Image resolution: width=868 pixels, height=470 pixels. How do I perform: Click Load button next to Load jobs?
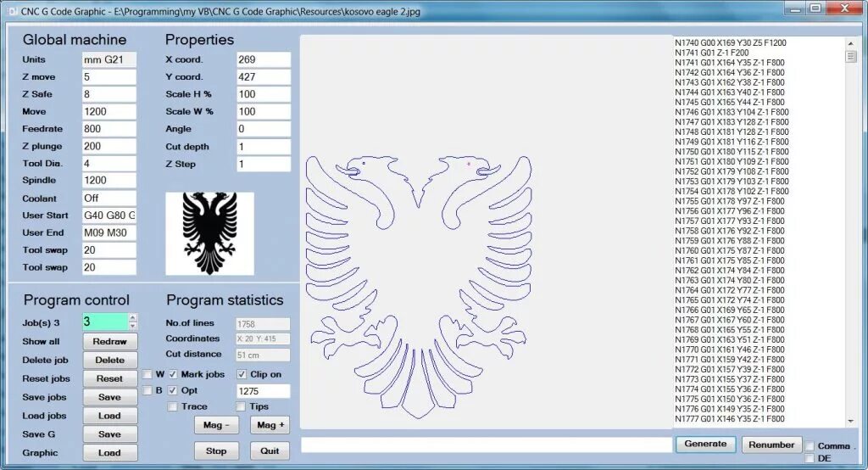(109, 416)
